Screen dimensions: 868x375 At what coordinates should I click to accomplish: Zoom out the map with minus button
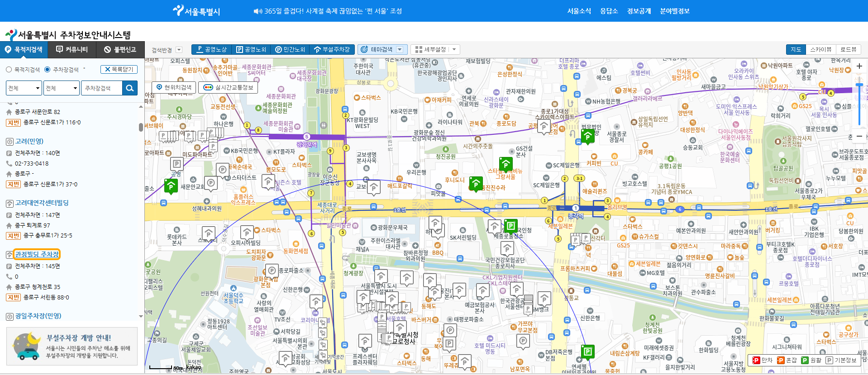859,136
